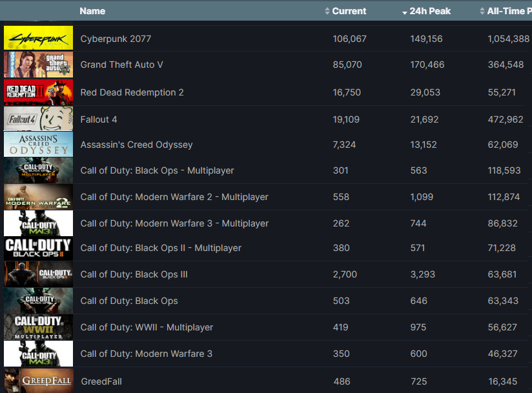Select Odyssey current players 7,324
The image size is (532, 393).
coord(344,145)
